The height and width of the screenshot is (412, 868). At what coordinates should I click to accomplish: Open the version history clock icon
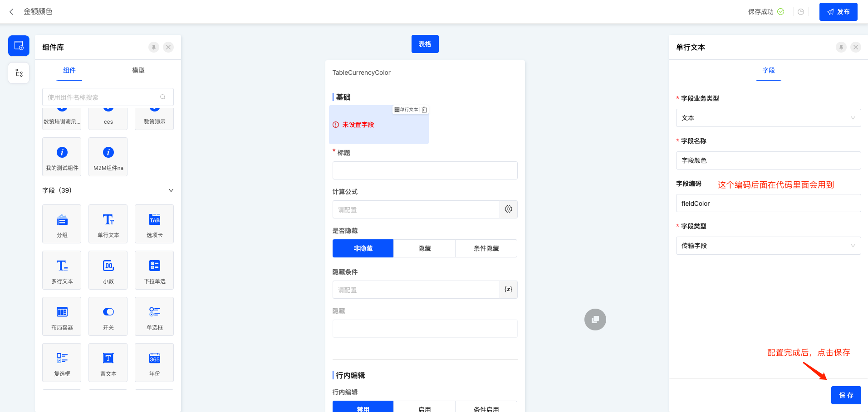tap(801, 12)
